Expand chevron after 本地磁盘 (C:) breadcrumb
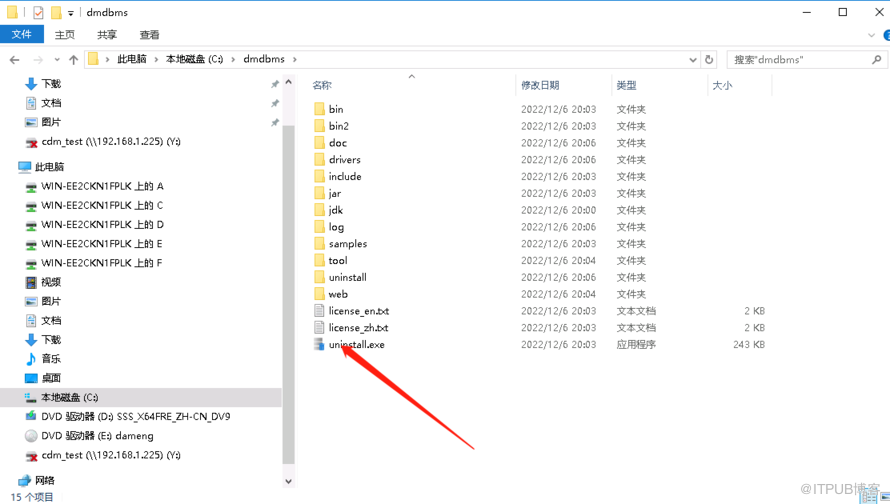890x504 pixels. pos(233,59)
